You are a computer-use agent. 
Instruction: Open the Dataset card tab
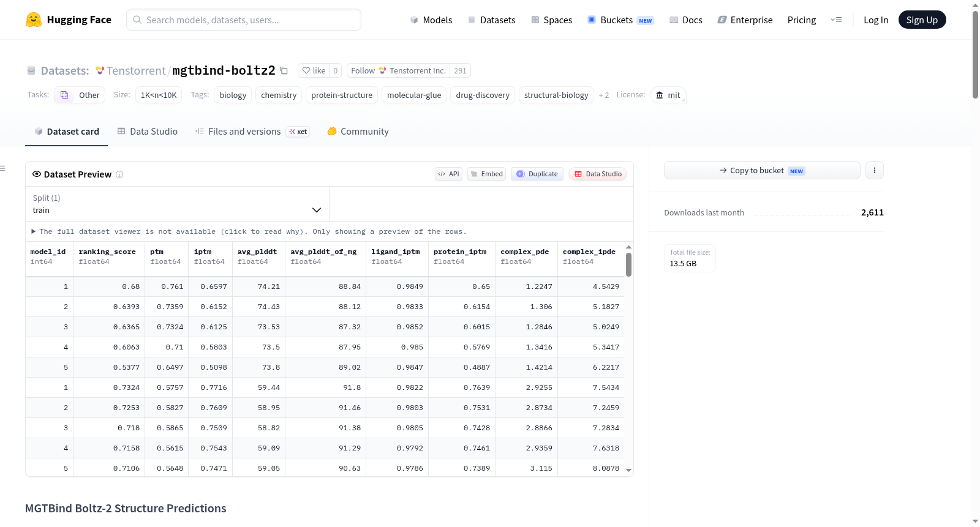click(x=66, y=132)
